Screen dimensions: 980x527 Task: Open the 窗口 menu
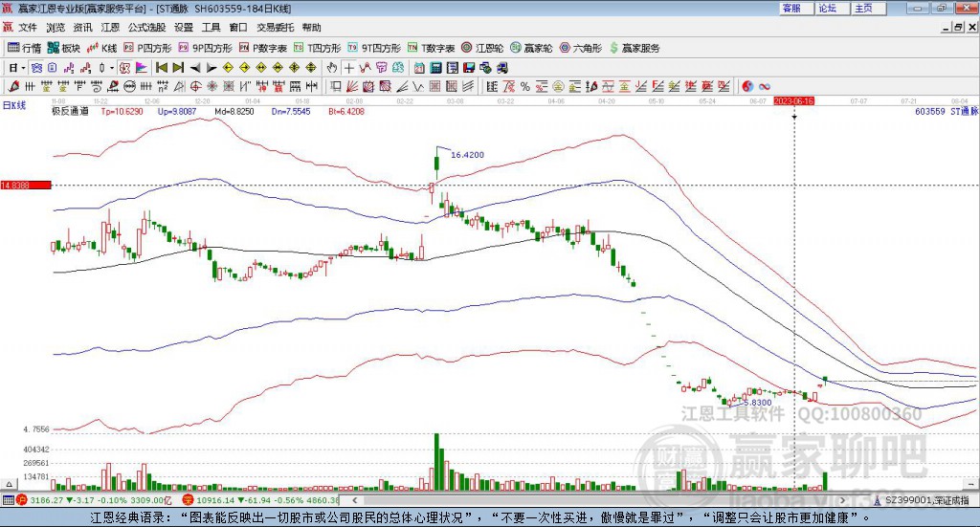tap(238, 28)
